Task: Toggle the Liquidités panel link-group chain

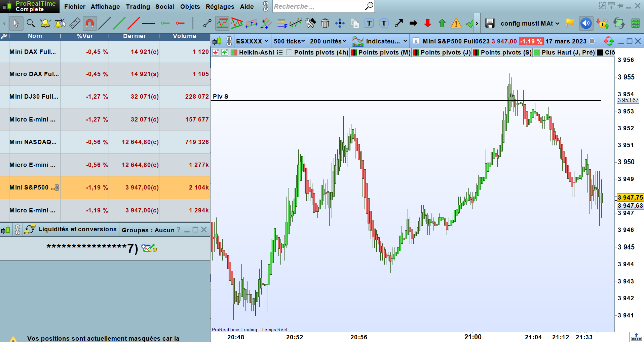Action: click(x=17, y=230)
